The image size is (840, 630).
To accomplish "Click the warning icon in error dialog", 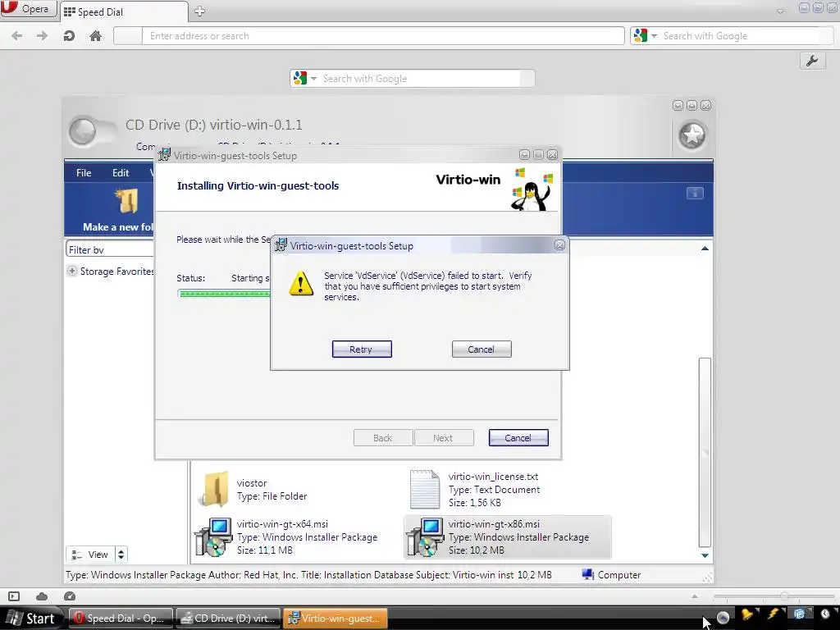I will pyautogui.click(x=301, y=283).
